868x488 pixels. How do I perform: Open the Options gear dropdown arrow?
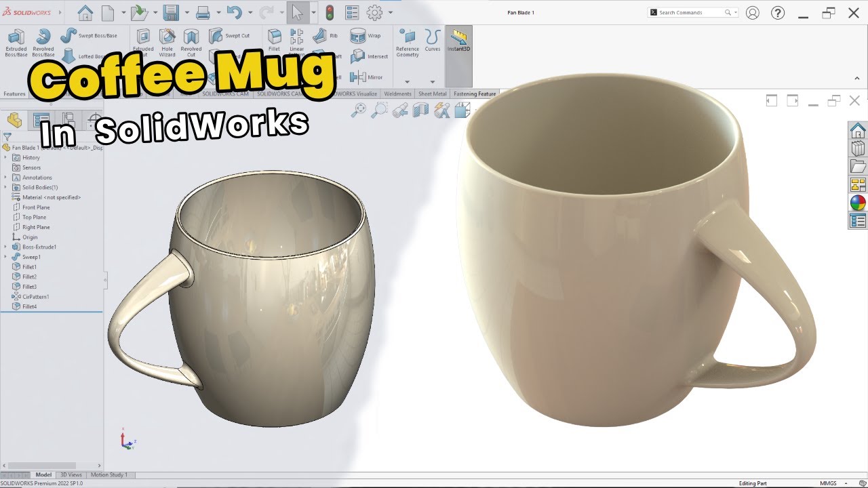click(391, 12)
